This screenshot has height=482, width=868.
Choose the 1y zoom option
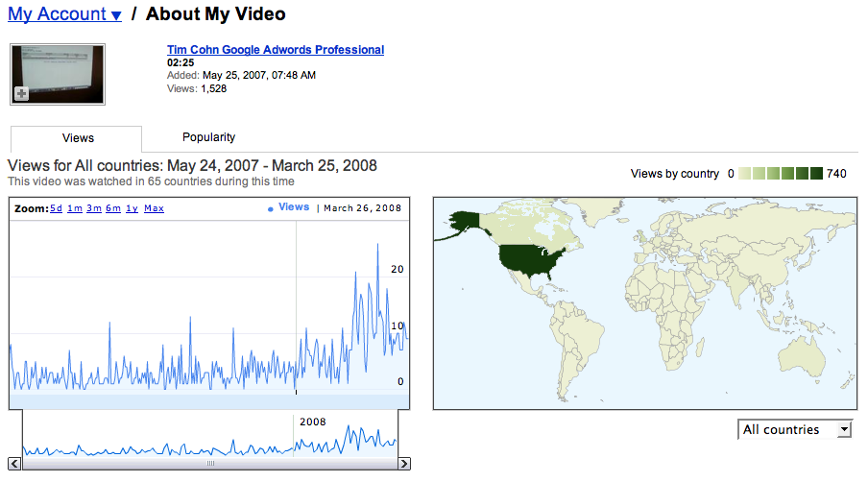coord(132,208)
